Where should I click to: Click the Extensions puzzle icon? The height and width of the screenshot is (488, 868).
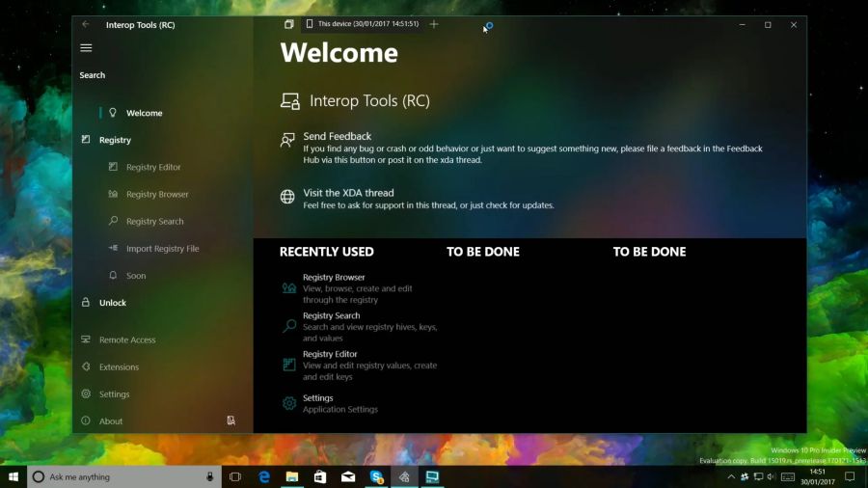86,366
